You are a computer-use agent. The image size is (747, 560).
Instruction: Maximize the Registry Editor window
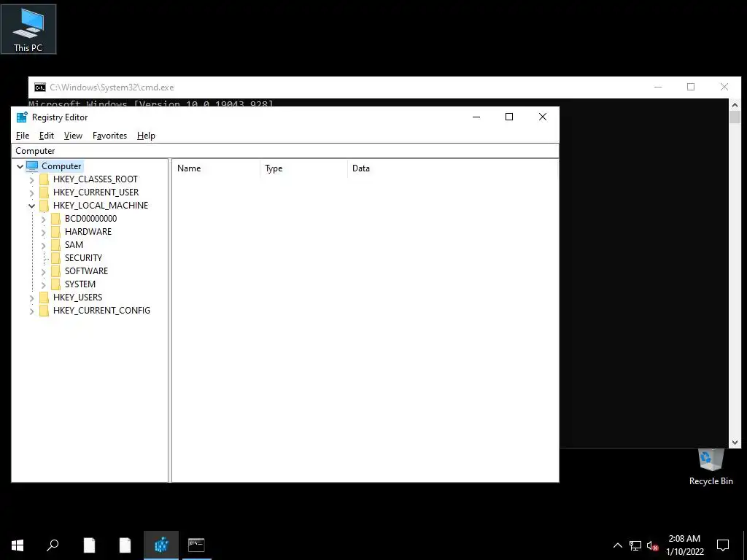[509, 117]
